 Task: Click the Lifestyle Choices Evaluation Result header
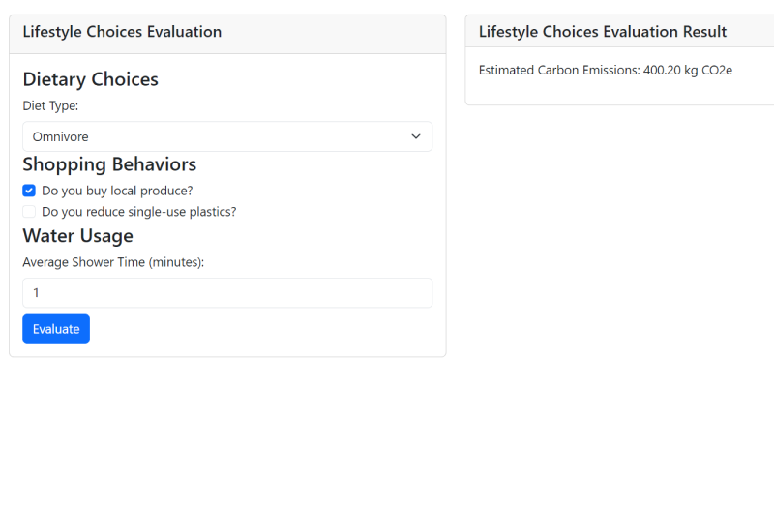tap(603, 32)
